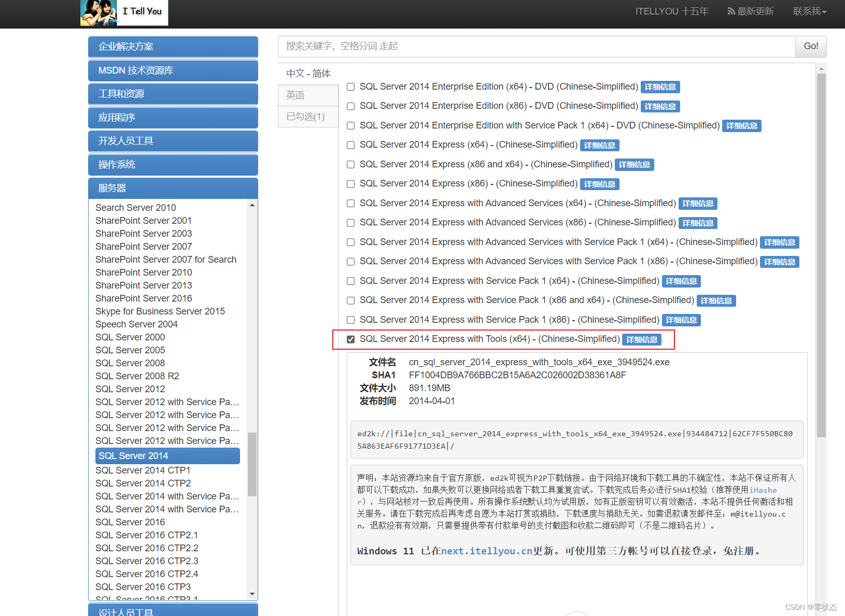Open the ITELLYOU 十五年 link
Viewport: 845px width, 616px height.
[672, 11]
